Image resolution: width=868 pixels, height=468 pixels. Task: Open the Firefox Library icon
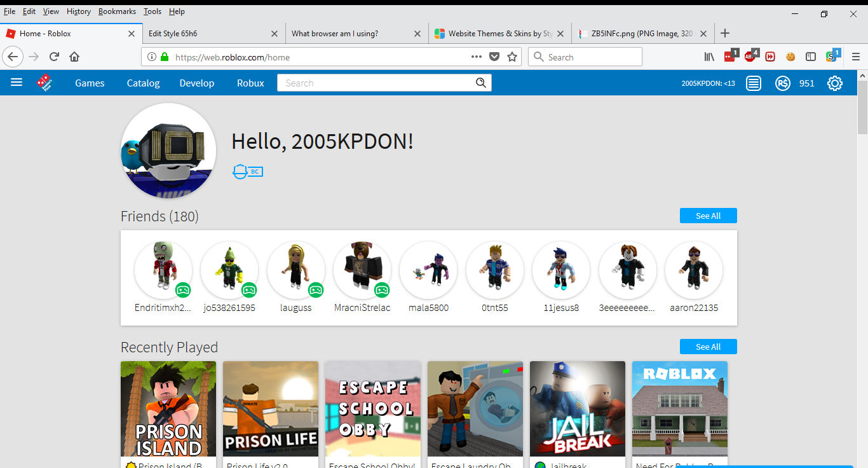click(709, 57)
